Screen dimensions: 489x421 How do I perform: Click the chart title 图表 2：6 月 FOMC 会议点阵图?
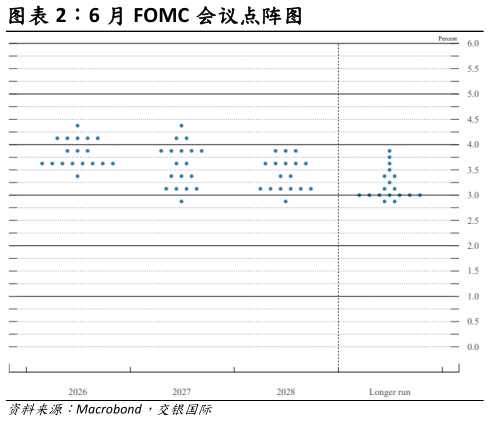(x=154, y=16)
